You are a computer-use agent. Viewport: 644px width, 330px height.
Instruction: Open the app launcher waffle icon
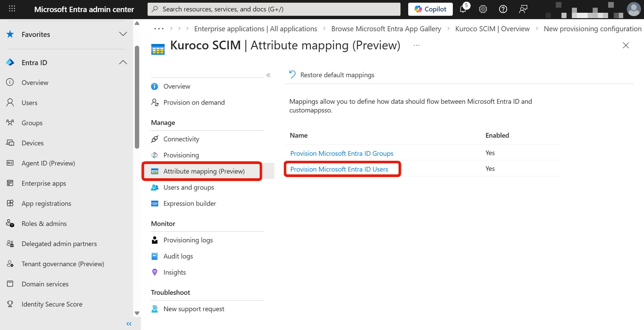point(12,9)
